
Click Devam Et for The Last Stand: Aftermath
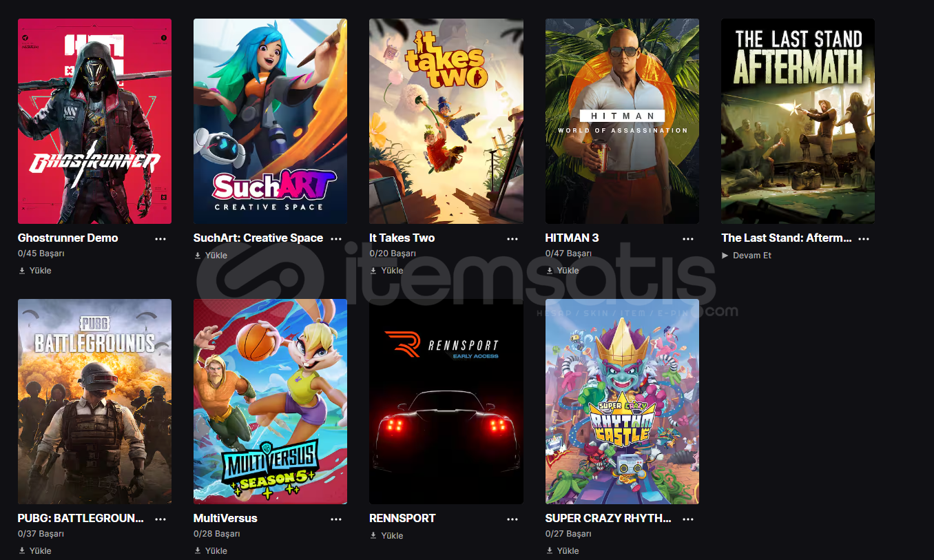point(747,256)
